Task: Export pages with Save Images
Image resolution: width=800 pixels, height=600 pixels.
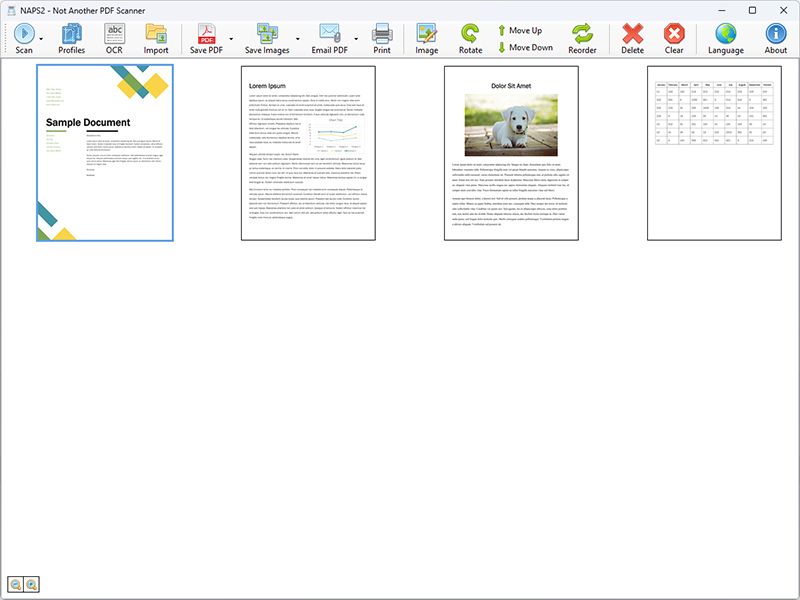Action: (x=267, y=39)
